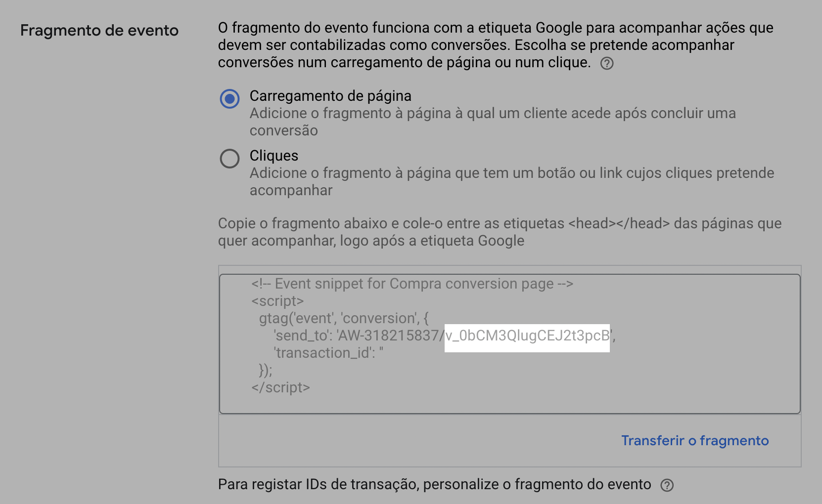822x504 pixels.
Task: Click the gtag('event', 'conversion' code line
Action: pos(344,318)
